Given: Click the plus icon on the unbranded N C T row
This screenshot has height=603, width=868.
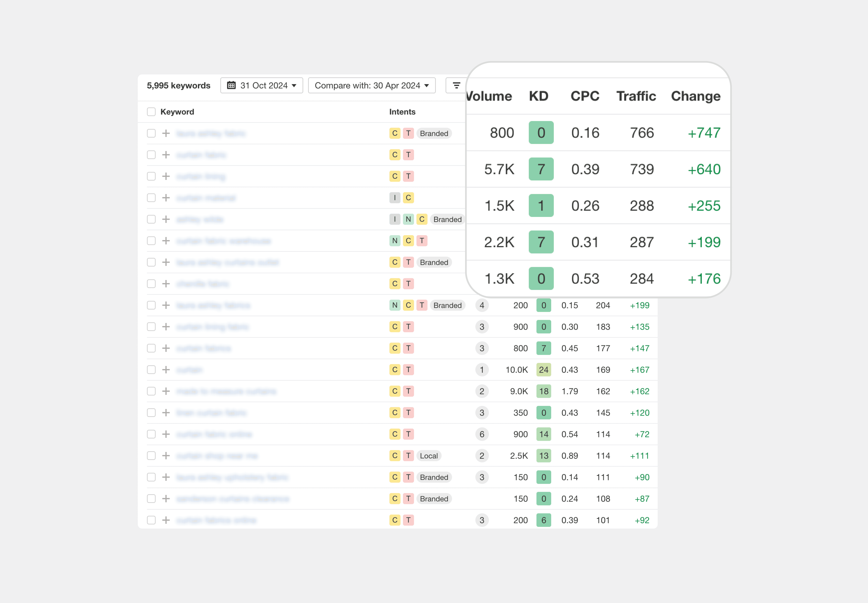Looking at the screenshot, I should click(x=166, y=241).
